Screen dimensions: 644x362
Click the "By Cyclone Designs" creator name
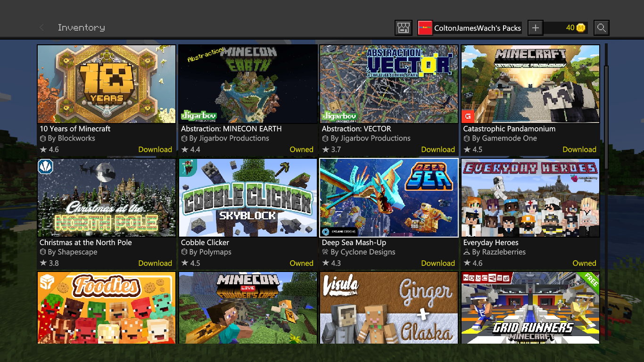(x=363, y=252)
